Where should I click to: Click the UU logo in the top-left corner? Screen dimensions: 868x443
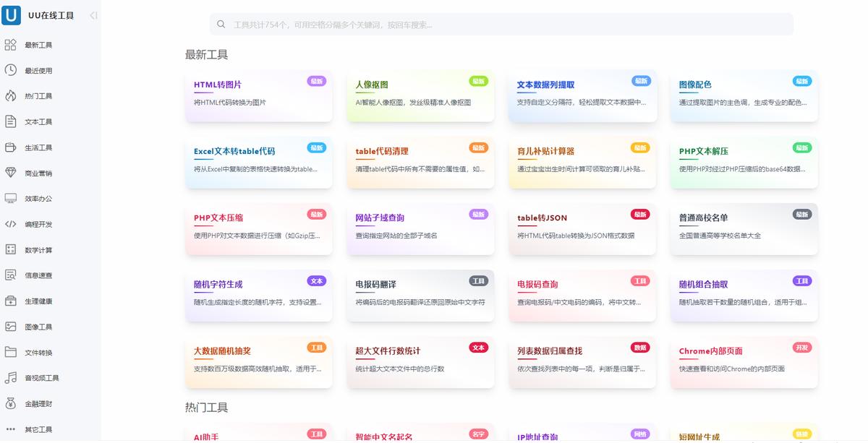(11, 14)
